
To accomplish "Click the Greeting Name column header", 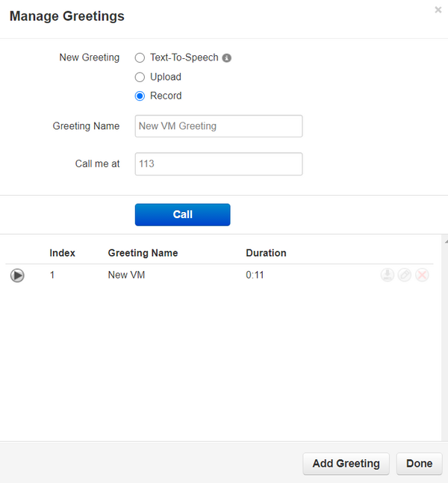I will (x=143, y=253).
